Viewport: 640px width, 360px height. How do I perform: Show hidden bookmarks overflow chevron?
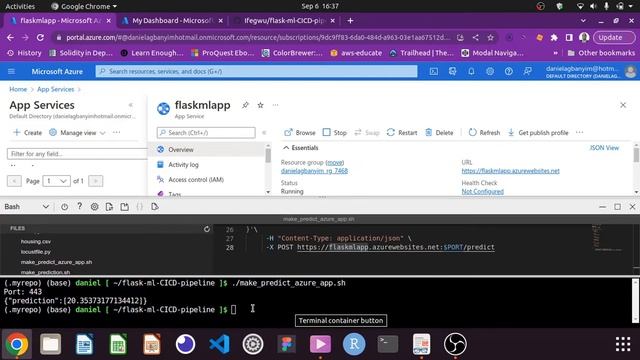(x=556, y=53)
